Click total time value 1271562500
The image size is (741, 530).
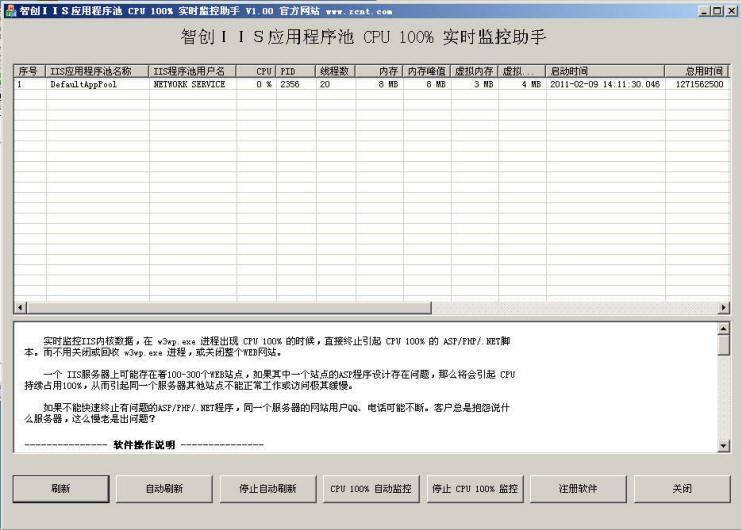click(699, 85)
